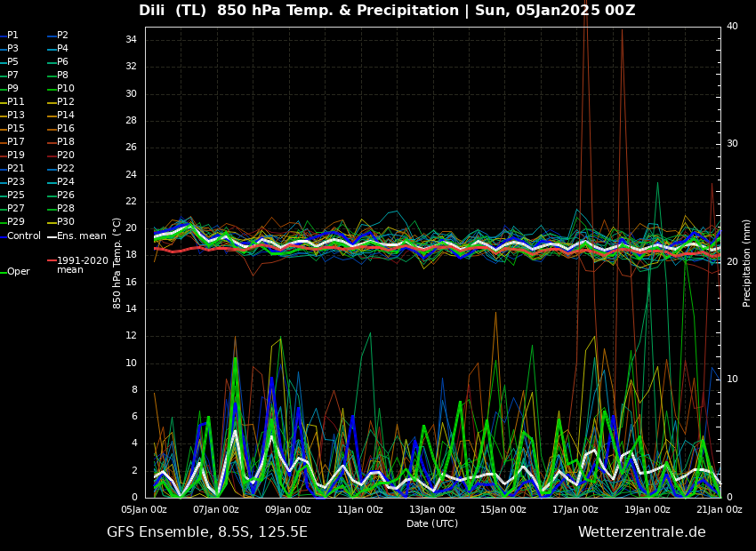Screen dimensions: 756x551
Task: Click the Date (UTC) axis label
Action: [x=432, y=523]
